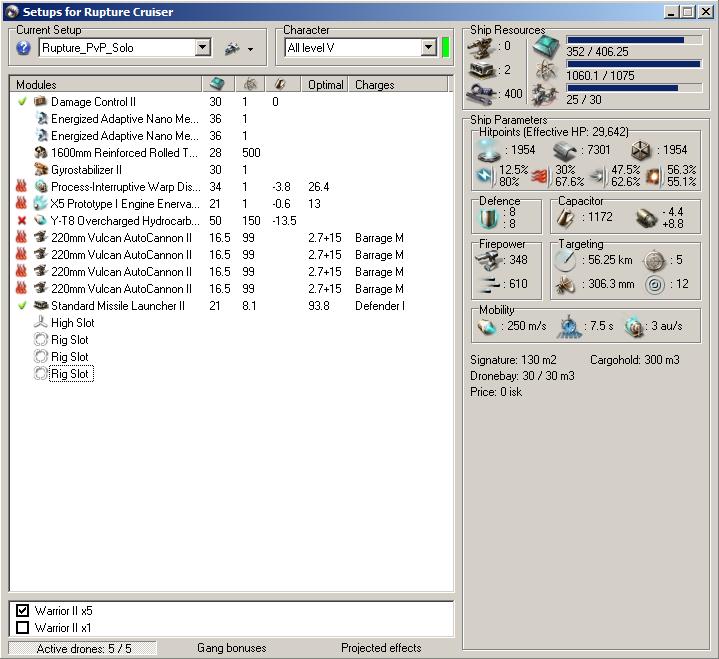Click the capacitor capacity icon showing 1172

click(565, 218)
